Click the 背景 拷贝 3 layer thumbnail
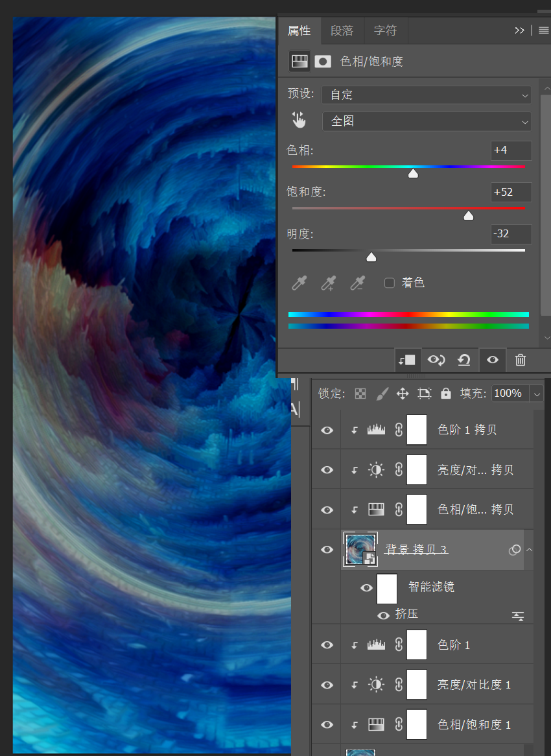The image size is (551, 756). click(x=360, y=550)
